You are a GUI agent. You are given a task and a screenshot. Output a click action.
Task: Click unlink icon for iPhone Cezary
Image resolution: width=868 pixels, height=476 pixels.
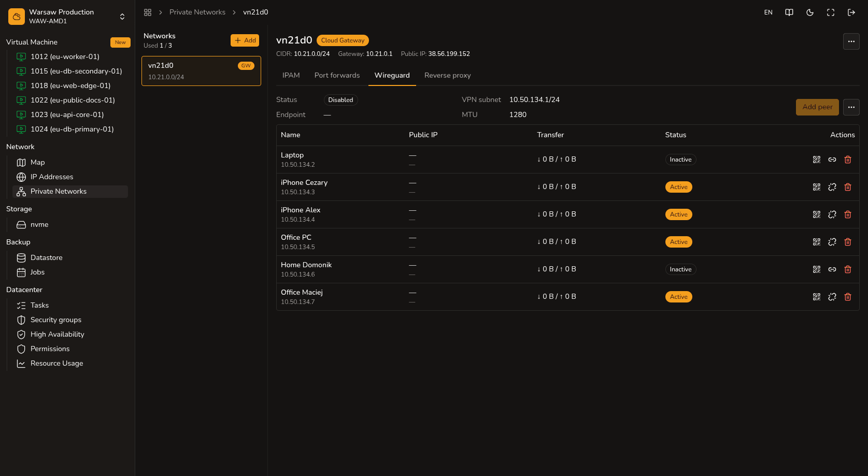pyautogui.click(x=832, y=187)
